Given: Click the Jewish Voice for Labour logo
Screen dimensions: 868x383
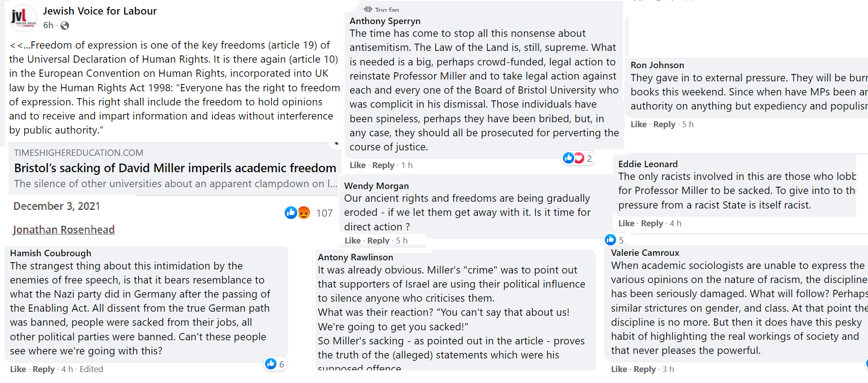Looking at the screenshot, I should (x=23, y=18).
